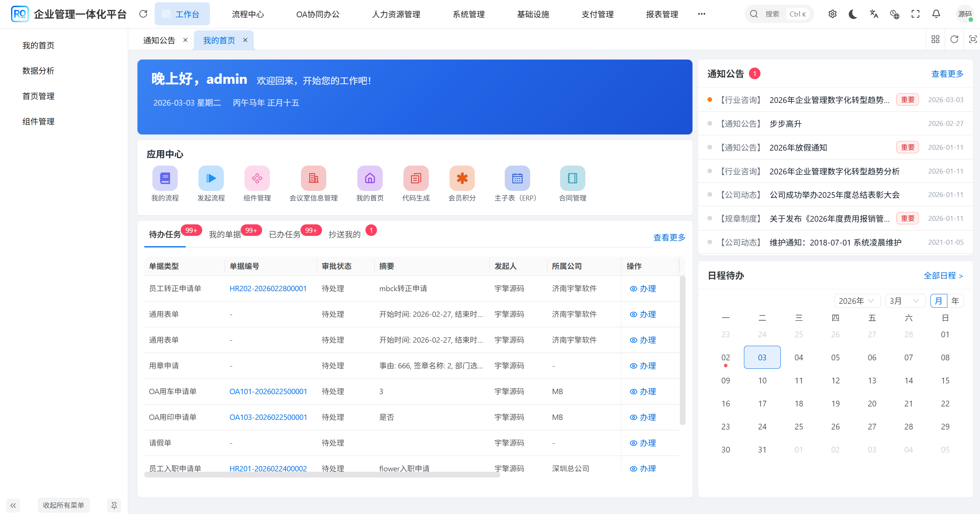This screenshot has height=514, width=980.
Task: Open the settings gear icon
Action: (832, 14)
